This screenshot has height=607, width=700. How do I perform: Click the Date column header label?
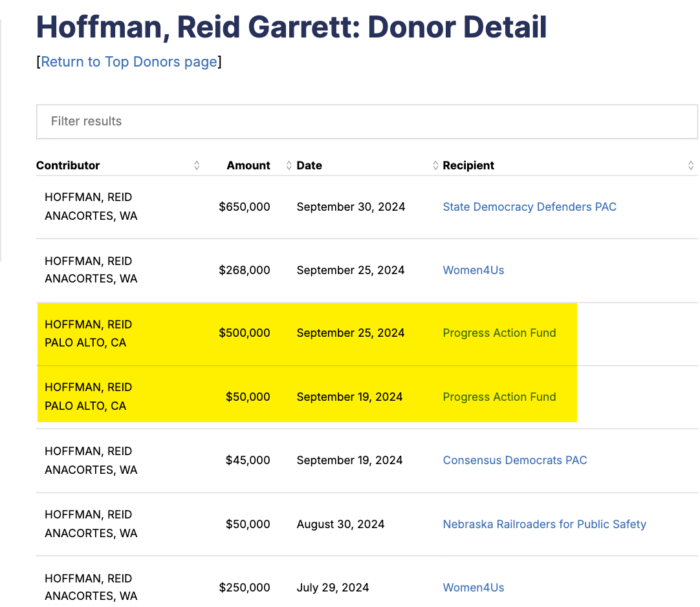309,165
